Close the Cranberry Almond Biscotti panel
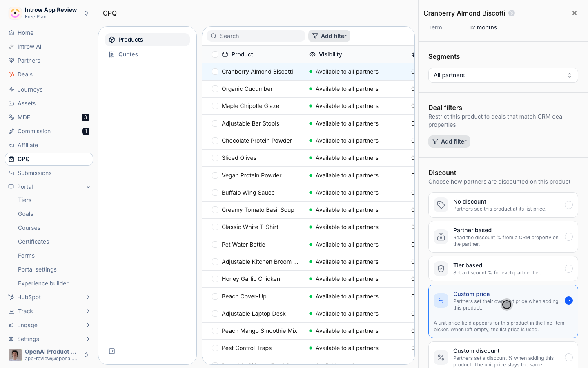Image resolution: width=588 pixels, height=368 pixels. (575, 13)
